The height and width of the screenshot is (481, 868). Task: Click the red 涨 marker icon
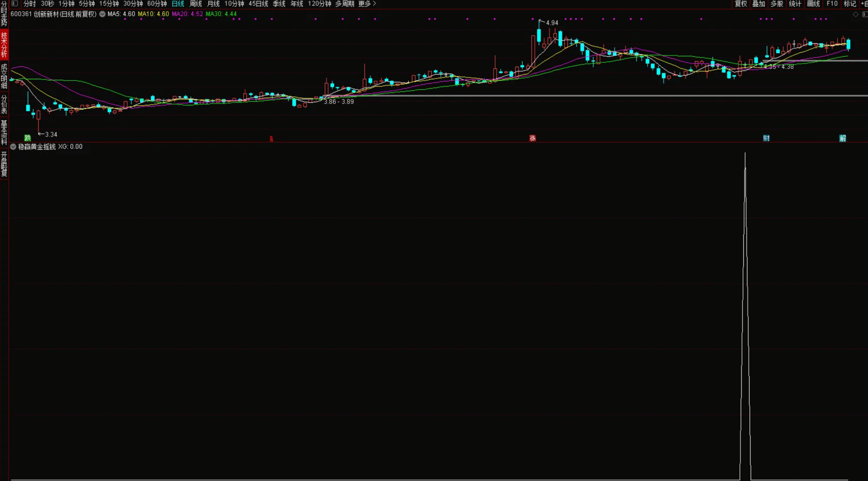coord(532,138)
